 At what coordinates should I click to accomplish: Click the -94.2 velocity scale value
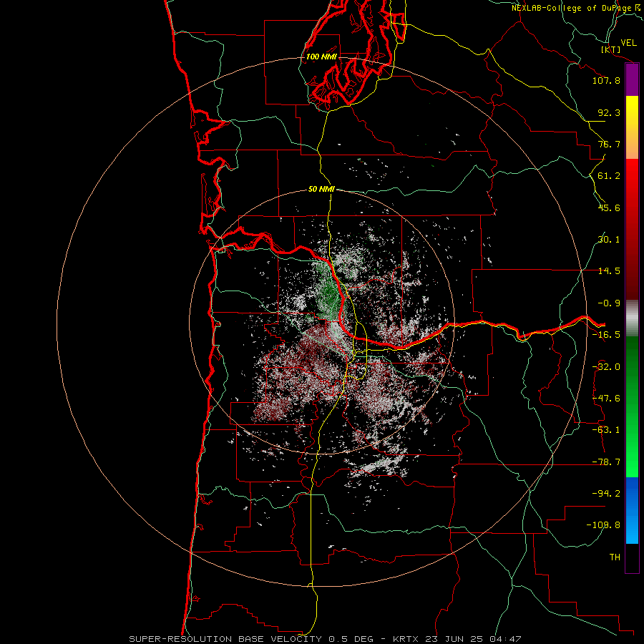tap(606, 494)
